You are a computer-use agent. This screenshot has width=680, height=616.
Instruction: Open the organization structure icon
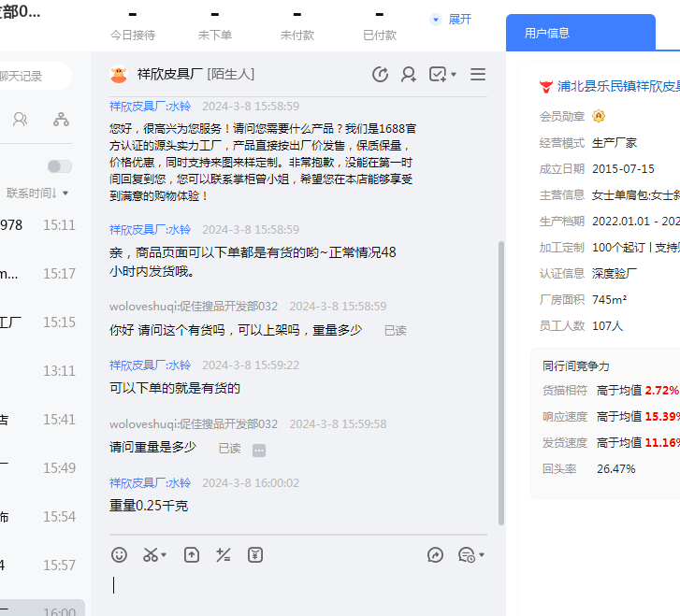[61, 120]
